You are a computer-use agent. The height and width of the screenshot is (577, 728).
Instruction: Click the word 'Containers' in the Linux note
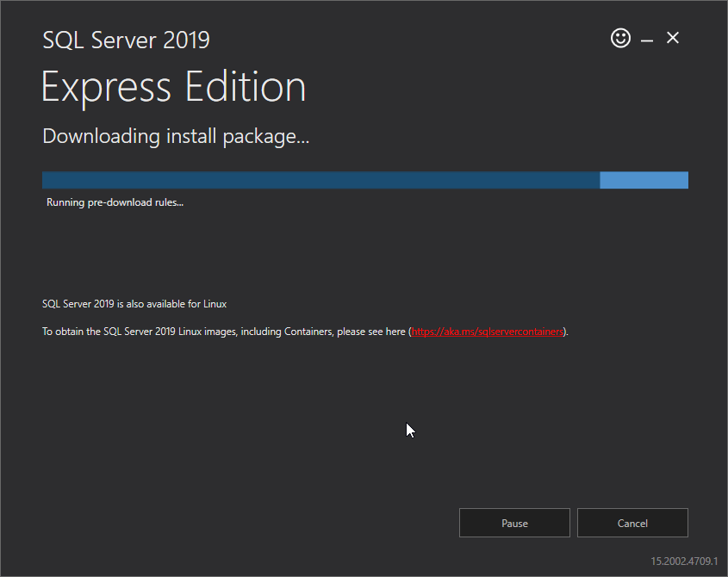point(308,332)
